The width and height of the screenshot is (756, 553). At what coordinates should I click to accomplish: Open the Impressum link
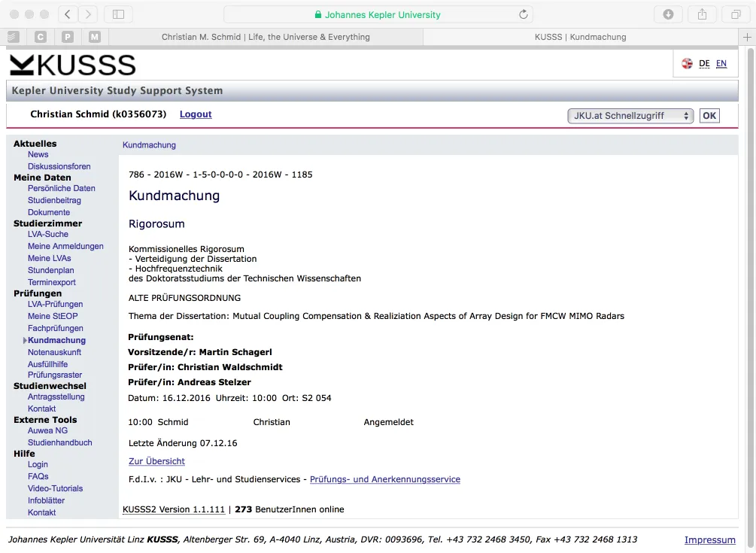click(709, 540)
